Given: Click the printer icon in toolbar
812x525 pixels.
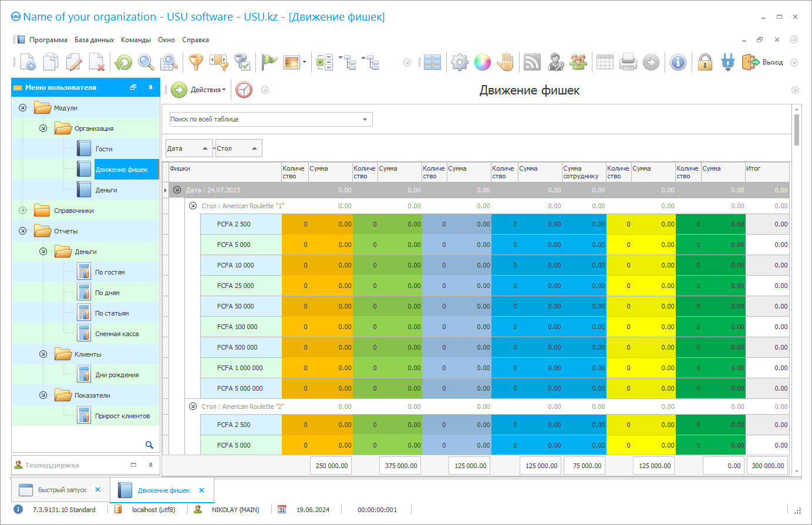Looking at the screenshot, I should [628, 62].
